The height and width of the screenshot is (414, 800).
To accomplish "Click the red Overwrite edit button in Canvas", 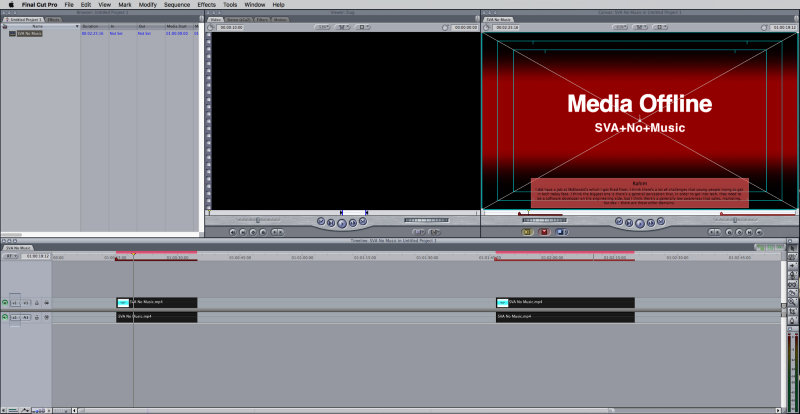I will click(544, 232).
